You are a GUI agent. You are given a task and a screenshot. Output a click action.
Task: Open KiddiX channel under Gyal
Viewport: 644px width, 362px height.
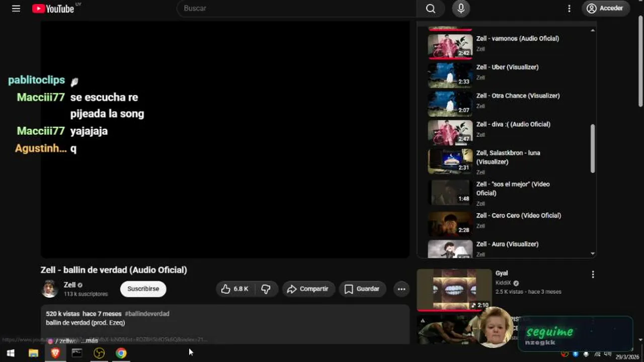tap(504, 283)
